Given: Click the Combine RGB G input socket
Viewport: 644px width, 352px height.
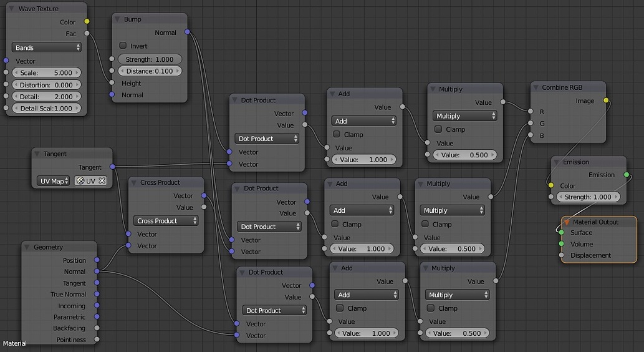Looking at the screenshot, I should coord(531,123).
